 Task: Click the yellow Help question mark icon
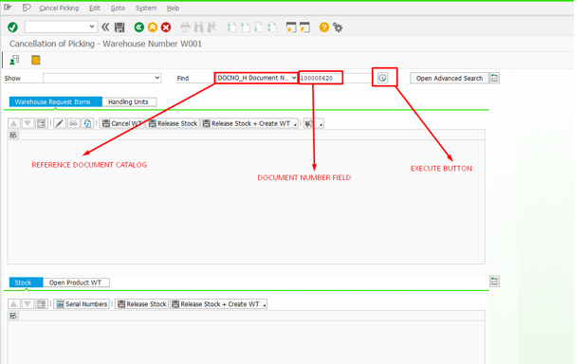point(324,27)
